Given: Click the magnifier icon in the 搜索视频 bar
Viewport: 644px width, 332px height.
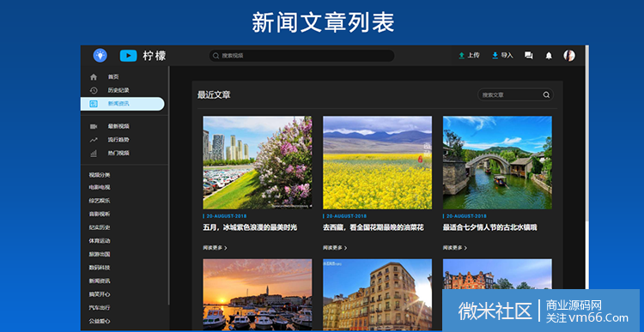Looking at the screenshot, I should pos(216,56).
